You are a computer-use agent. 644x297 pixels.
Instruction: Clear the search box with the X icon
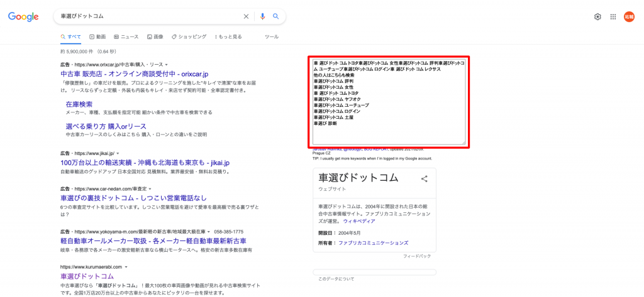tap(246, 16)
